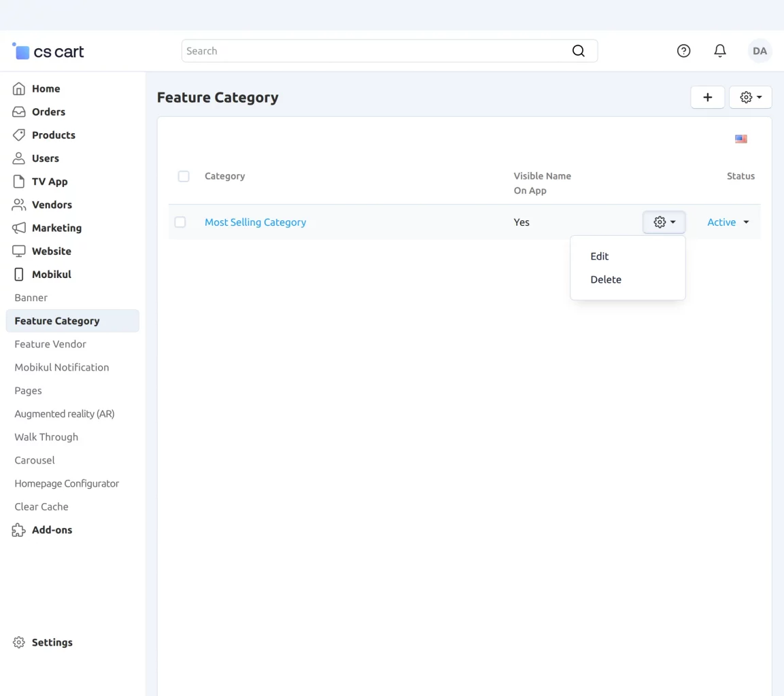This screenshot has height=696, width=784.
Task: Click the plus button to add category
Action: click(x=707, y=97)
